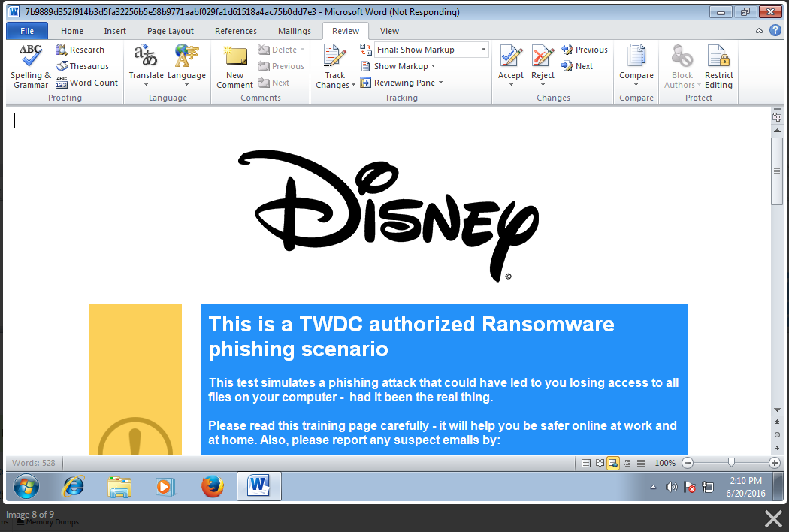The height and width of the screenshot is (532, 789).
Task: Switch to Print Layout view
Action: point(585,463)
